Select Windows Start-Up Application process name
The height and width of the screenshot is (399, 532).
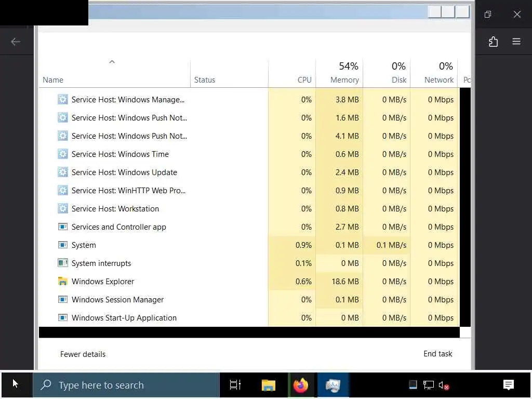tap(124, 317)
